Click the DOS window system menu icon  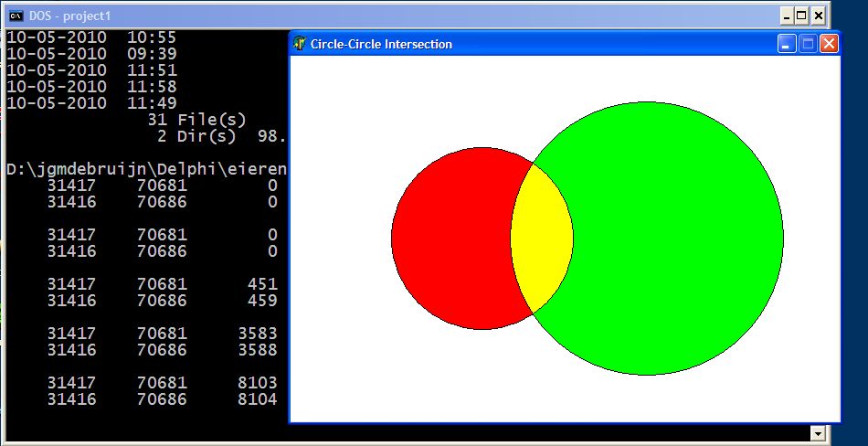[x=16, y=16]
